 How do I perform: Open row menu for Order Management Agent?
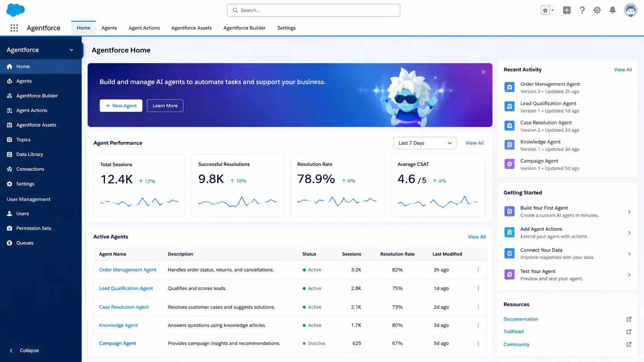(478, 270)
